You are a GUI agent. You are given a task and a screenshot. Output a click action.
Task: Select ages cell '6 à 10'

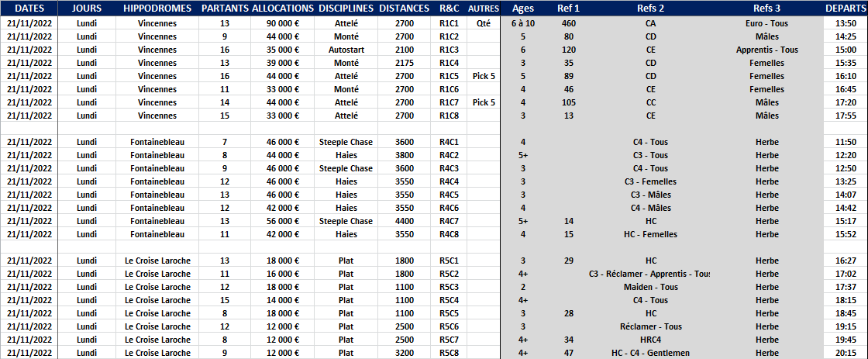pyautogui.click(x=523, y=23)
